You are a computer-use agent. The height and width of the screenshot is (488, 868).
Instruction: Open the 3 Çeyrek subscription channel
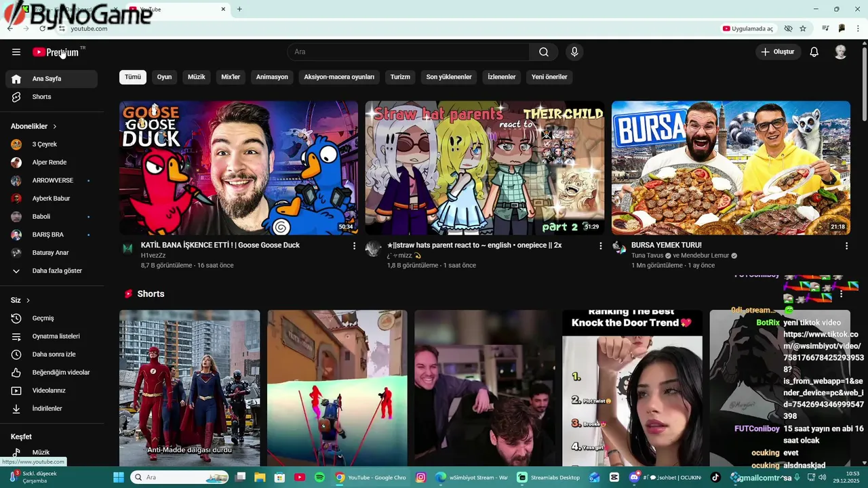click(52, 144)
